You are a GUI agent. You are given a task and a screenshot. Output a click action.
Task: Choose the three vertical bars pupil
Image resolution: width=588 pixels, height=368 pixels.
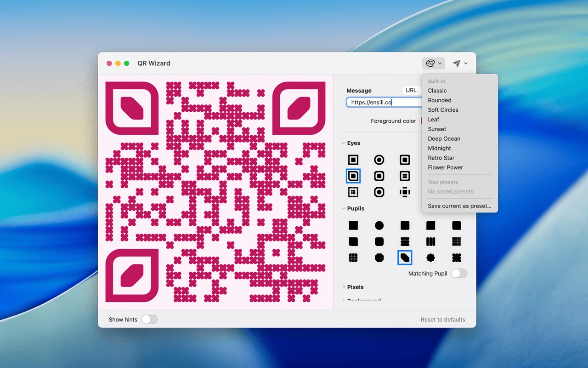coord(430,241)
